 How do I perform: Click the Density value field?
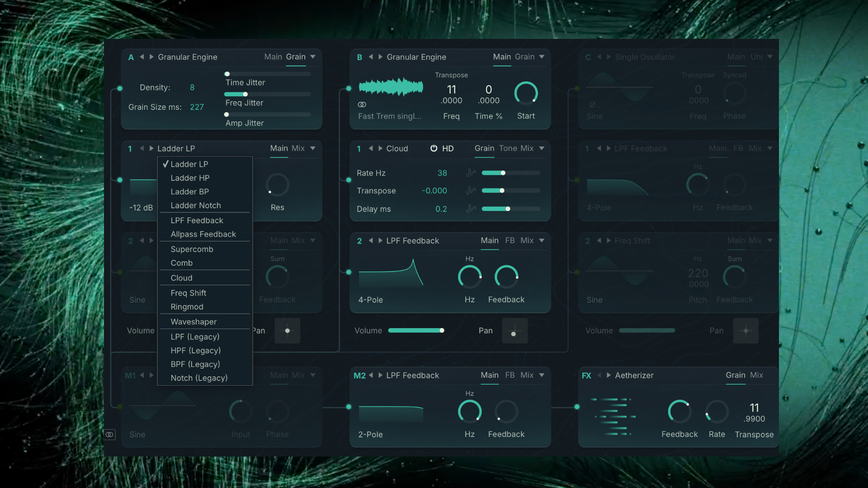[192, 87]
